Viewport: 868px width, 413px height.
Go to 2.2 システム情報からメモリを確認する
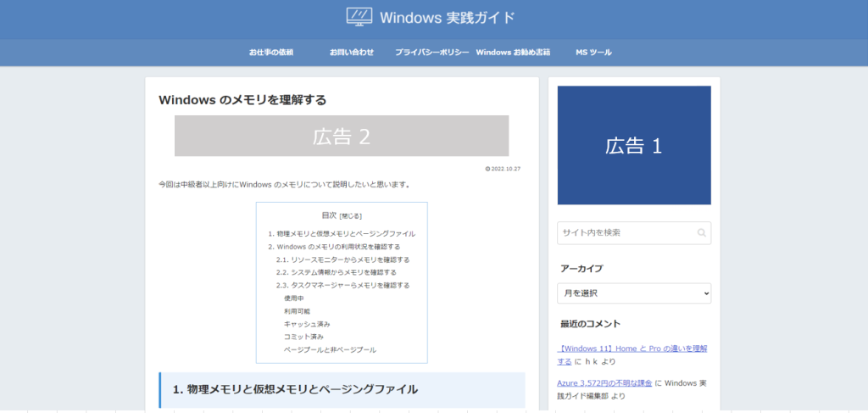(x=337, y=272)
